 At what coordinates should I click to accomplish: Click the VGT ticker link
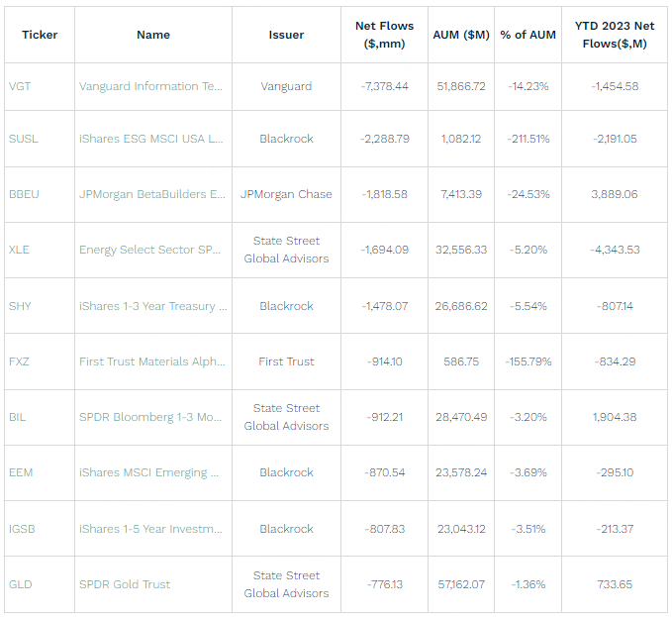point(19,86)
